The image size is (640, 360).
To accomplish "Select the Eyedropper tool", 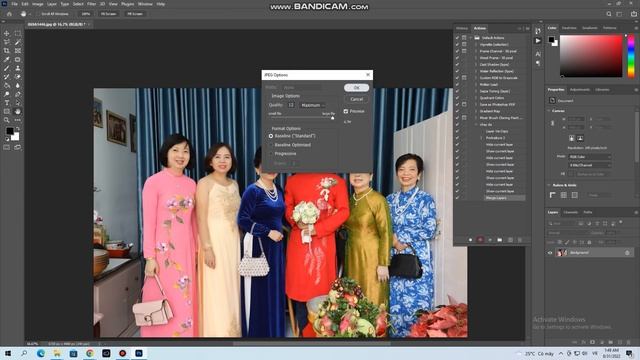I will point(7,60).
